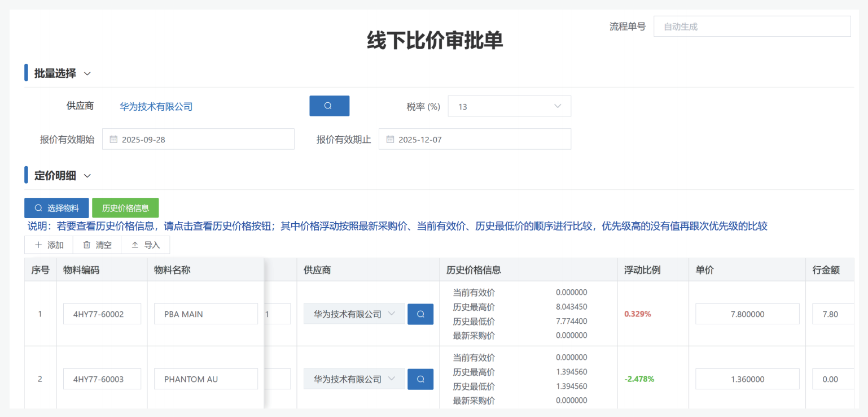Click search icon in row 2 supplier cell
Viewport: 868px width, 417px height.
pyautogui.click(x=420, y=379)
